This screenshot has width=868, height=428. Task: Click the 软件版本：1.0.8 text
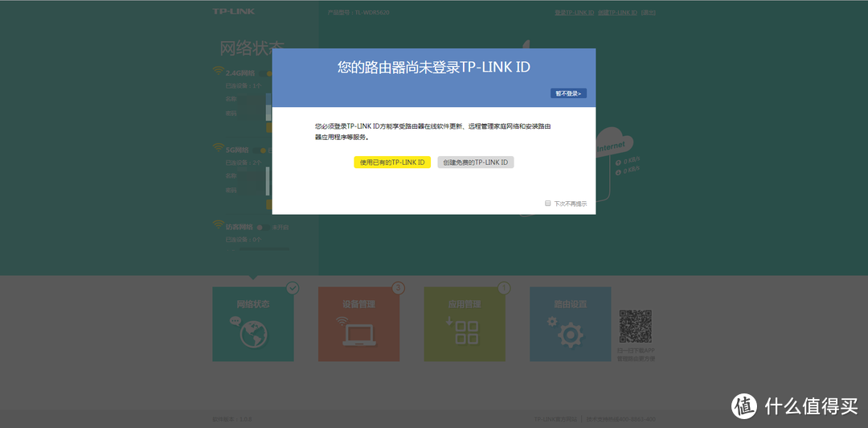pos(232,419)
